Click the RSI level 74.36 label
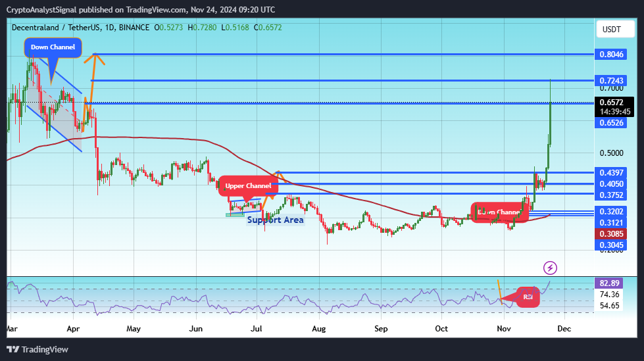 (x=609, y=294)
